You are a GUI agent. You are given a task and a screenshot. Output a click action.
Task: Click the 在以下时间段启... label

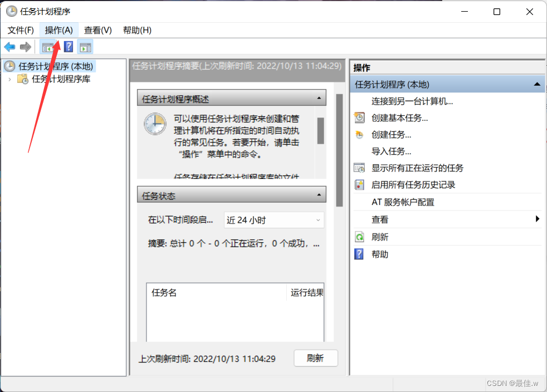pos(180,220)
